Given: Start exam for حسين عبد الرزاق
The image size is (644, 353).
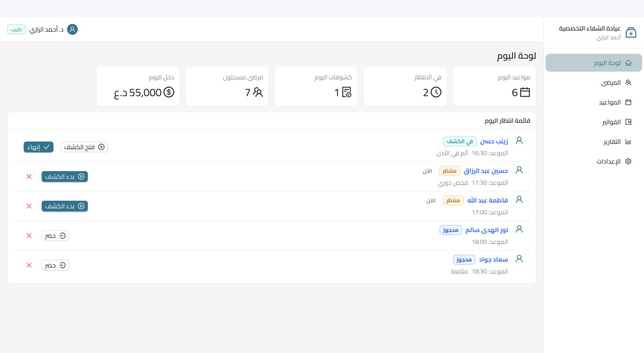Looking at the screenshot, I should point(65,176).
